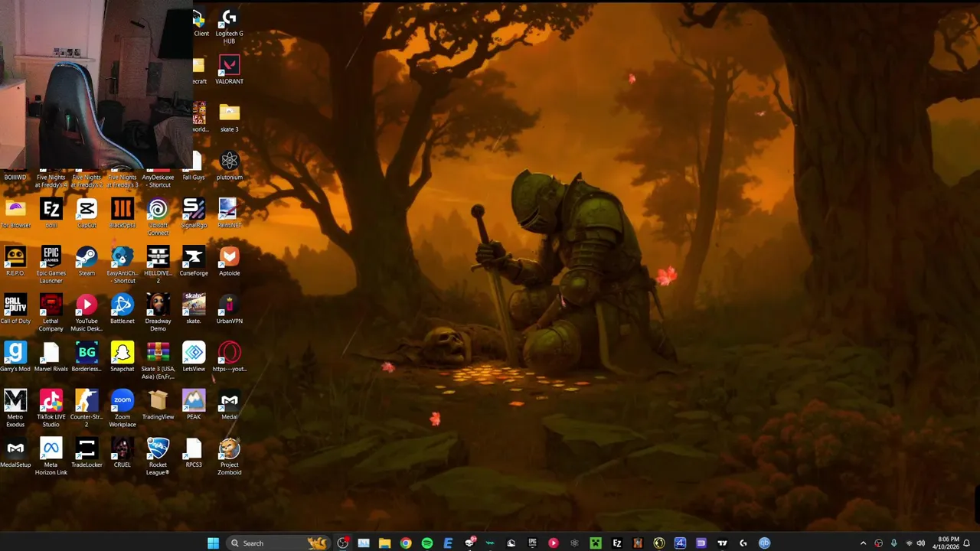
Task: Select the RPCS3 file icon
Action: point(194,452)
